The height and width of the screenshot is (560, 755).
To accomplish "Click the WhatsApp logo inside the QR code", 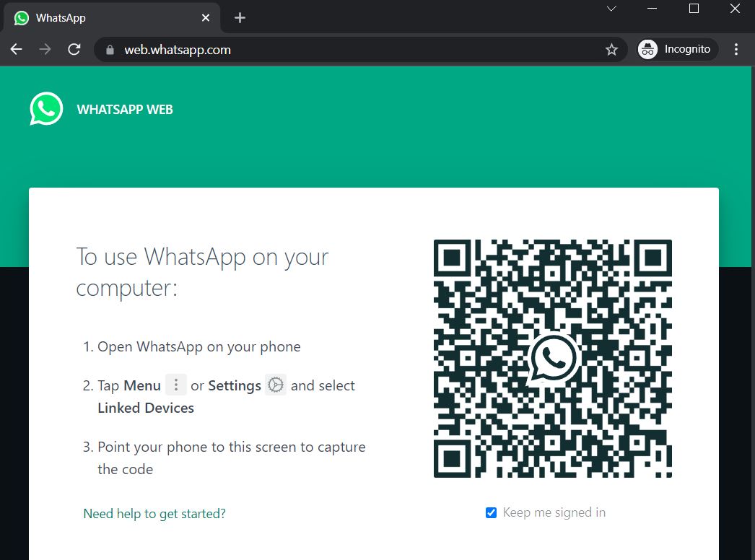I will point(553,358).
